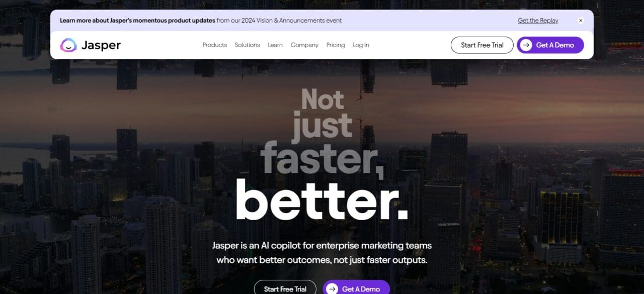Click the hero Start Free Trial button

click(285, 288)
